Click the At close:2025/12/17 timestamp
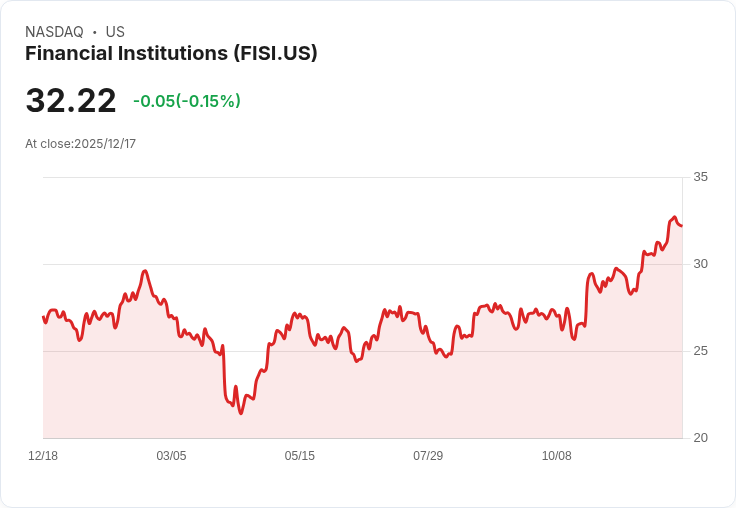Screen dimensions: 736x508 point(80,144)
